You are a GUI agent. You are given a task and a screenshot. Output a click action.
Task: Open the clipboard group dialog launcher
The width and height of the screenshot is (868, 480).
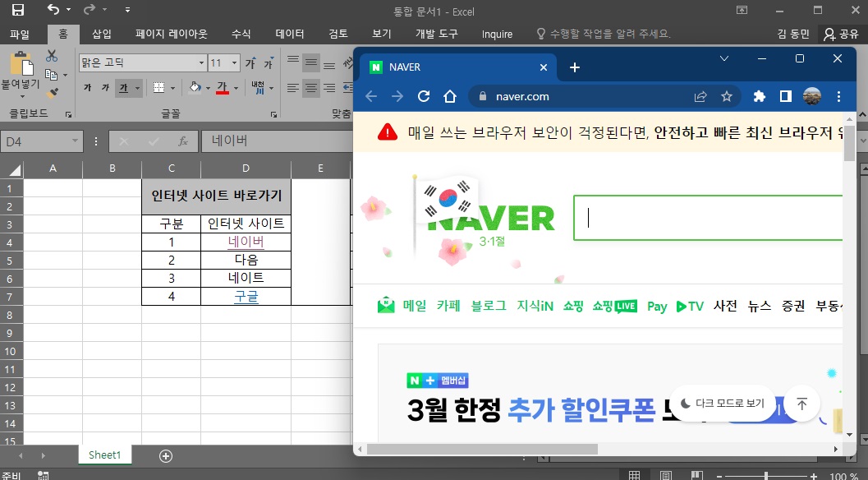68,114
